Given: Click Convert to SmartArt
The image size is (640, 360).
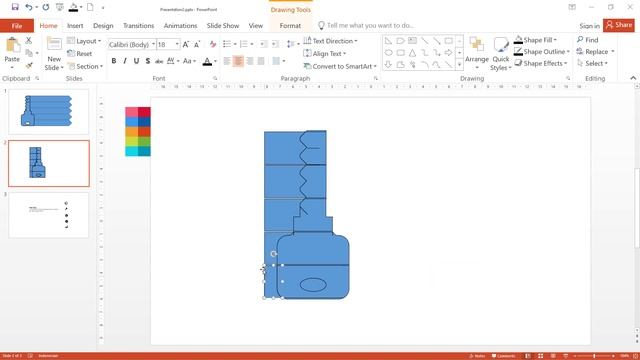Looking at the screenshot, I should click(x=340, y=66).
